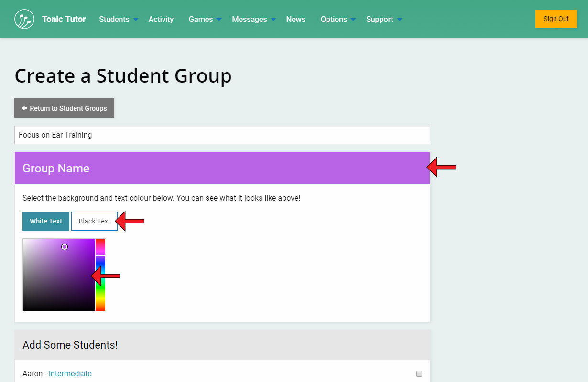Click the group name text field
The height and width of the screenshot is (382, 588).
coord(222,135)
